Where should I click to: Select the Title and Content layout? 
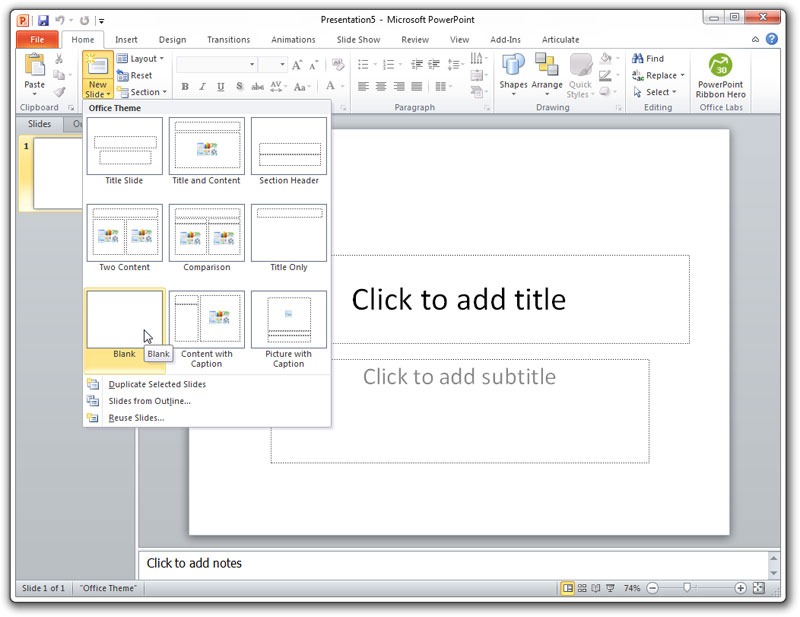[206, 146]
